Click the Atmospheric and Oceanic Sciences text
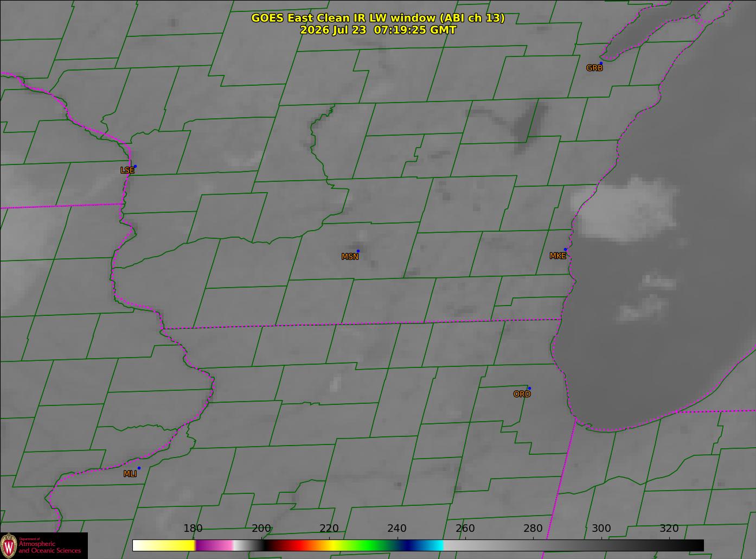Viewport: 756px width, 559px height. click(50, 547)
